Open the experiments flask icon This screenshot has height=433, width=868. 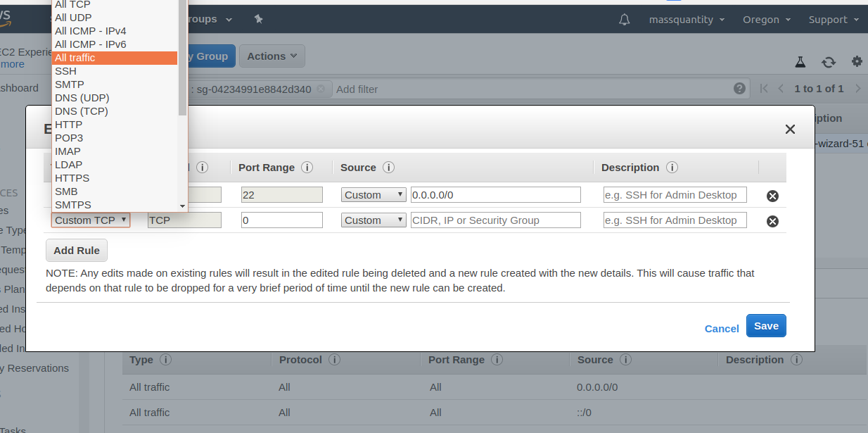pyautogui.click(x=800, y=62)
